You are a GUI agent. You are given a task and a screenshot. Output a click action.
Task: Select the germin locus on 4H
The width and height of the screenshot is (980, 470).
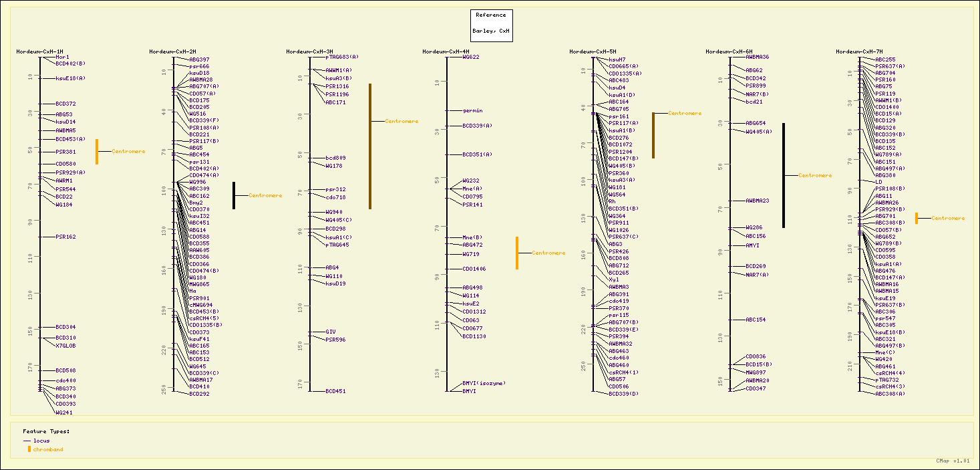472,111
